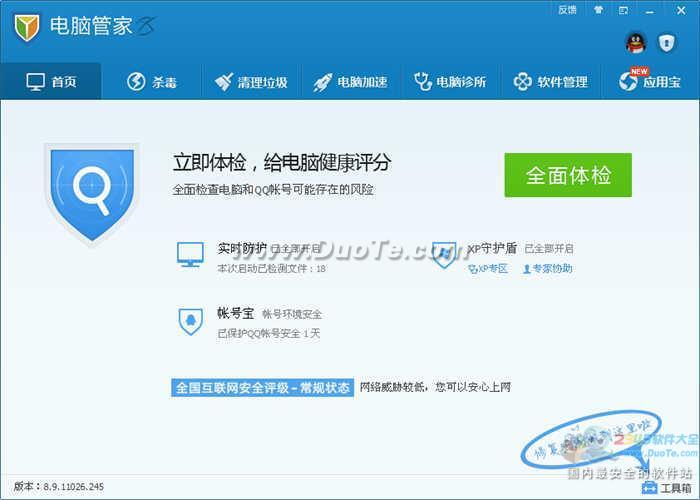700x500 pixels.
Task: Click the 帐号环境安全 status text
Action: tap(292, 314)
